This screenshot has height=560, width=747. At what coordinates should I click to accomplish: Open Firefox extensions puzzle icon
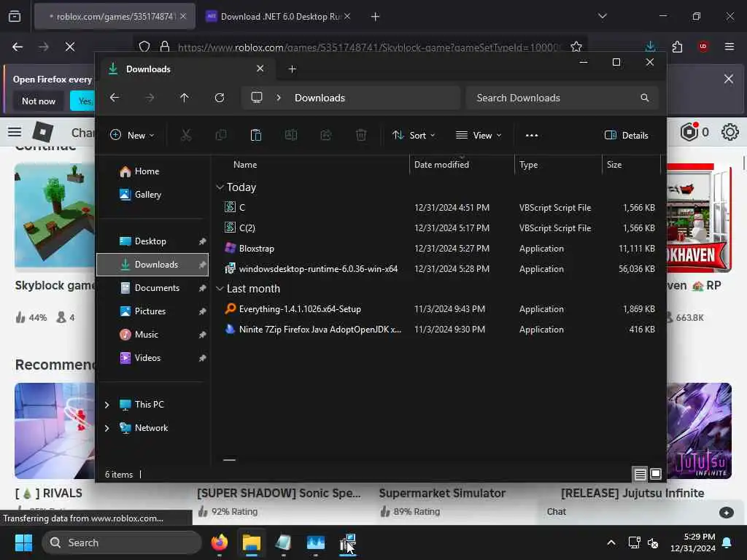(677, 46)
